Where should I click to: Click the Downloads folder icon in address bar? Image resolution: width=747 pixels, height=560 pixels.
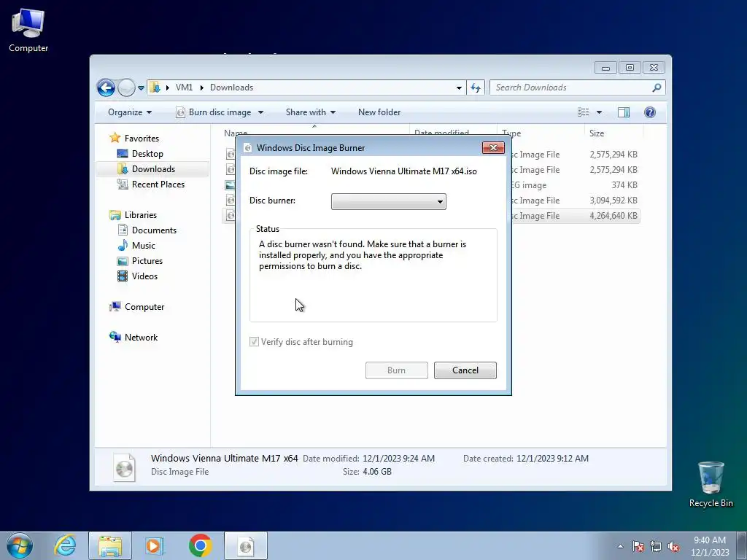pyautogui.click(x=155, y=87)
